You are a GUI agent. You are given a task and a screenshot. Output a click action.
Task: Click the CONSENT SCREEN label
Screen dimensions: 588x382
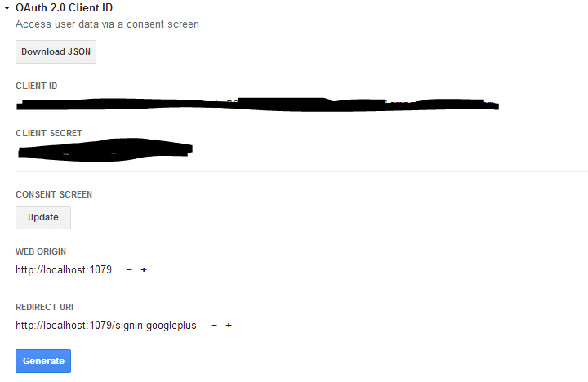(54, 194)
